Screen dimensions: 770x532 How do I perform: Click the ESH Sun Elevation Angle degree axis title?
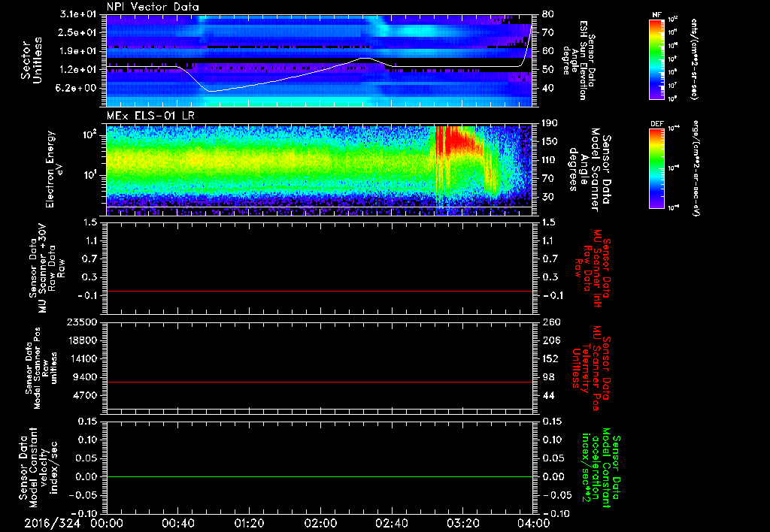point(578,60)
